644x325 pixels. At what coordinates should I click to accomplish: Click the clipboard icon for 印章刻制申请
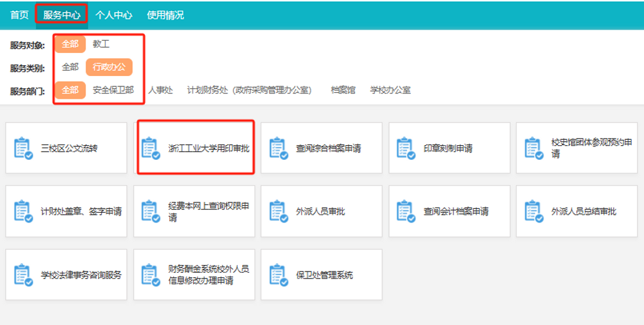[407, 148]
